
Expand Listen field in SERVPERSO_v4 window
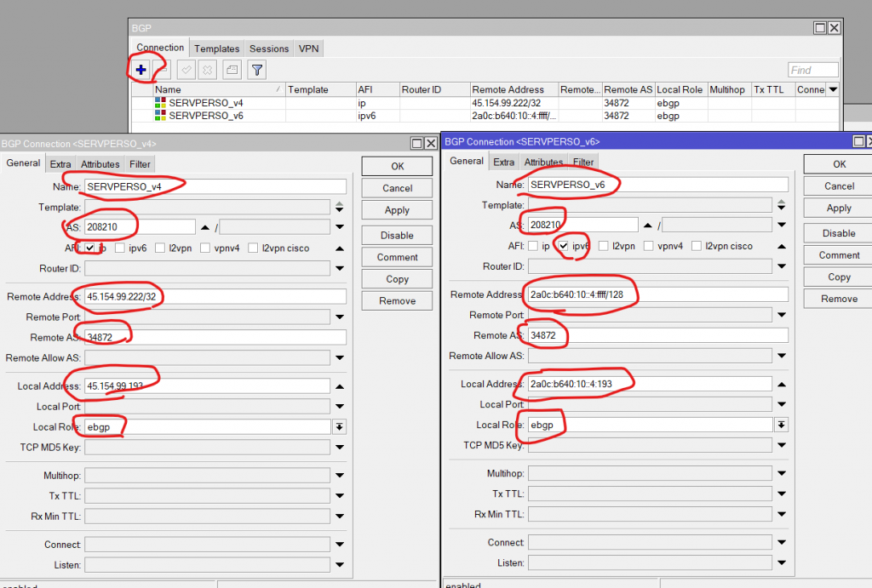click(x=340, y=565)
